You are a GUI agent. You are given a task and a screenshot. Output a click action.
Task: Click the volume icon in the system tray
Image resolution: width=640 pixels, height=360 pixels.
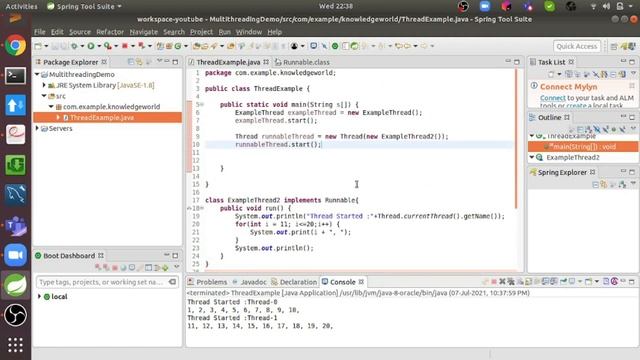pos(607,6)
